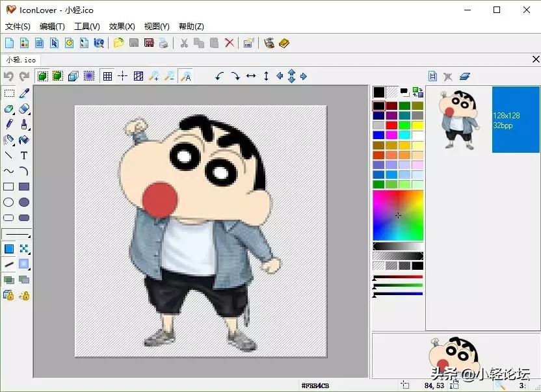Open the 视图(Y) menu
The width and height of the screenshot is (541, 392).
(x=157, y=26)
